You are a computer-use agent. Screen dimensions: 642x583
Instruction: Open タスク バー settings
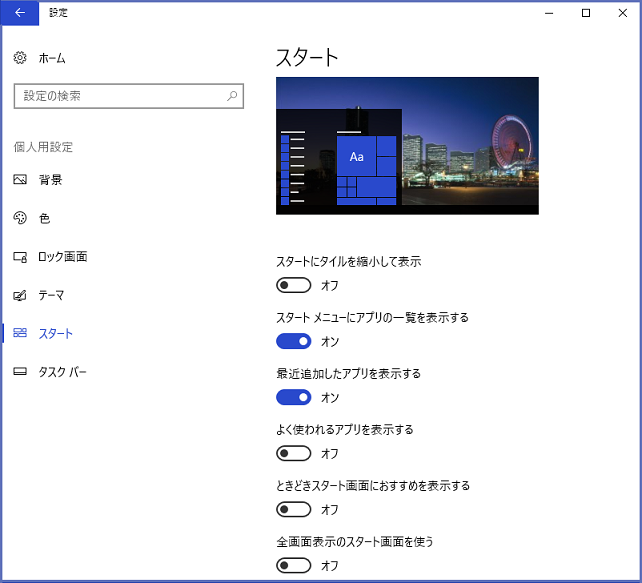pyautogui.click(x=62, y=372)
